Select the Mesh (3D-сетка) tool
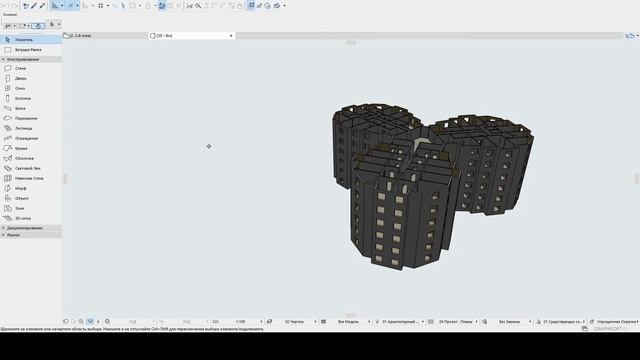Viewport: 640px width, 360px height. pyautogui.click(x=31, y=218)
